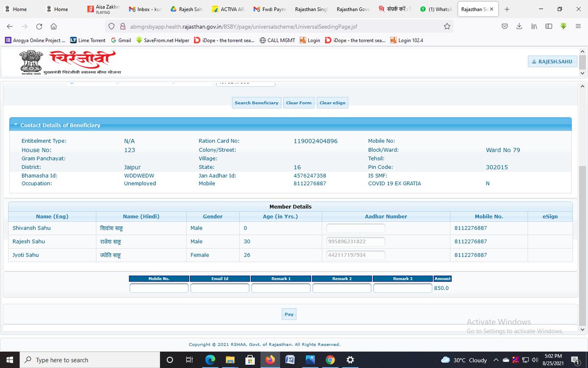Open Gmail bookmark
Screen dimensions: 588x368
[121, 40]
